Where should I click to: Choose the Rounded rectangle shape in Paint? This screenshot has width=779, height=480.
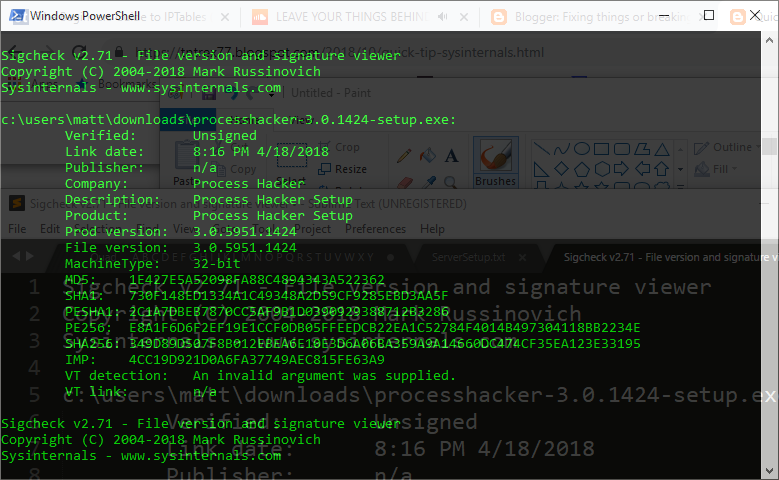[x=622, y=149]
